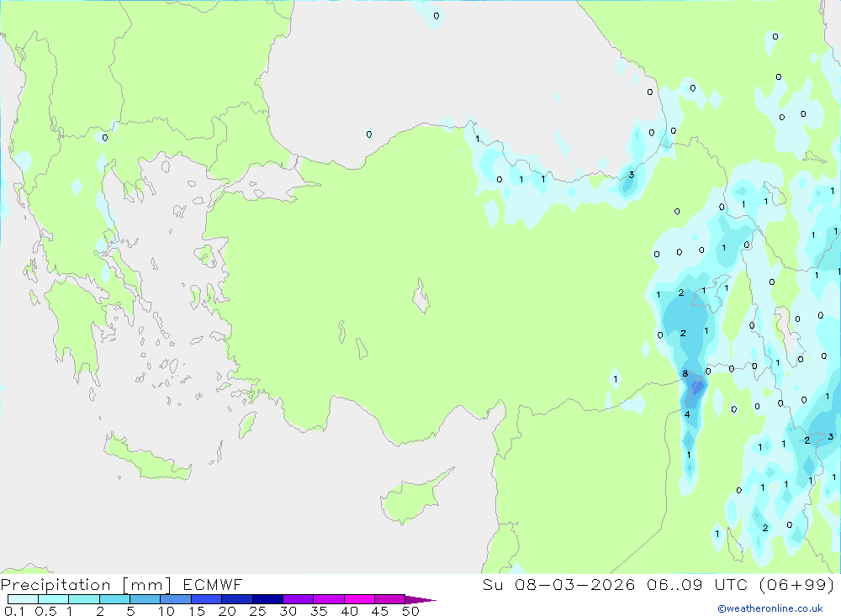Click the lightest 0.1–0.5 mm legend swatch
The image size is (841, 616).
pos(23,599)
